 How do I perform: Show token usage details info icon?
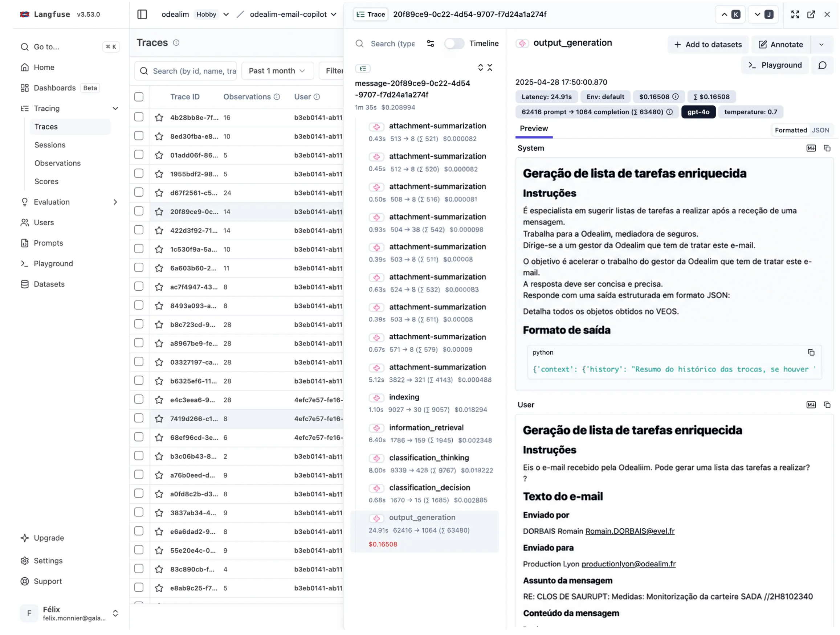coord(669,112)
